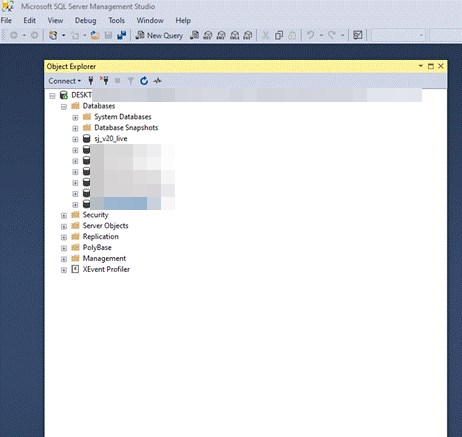462x437 pixels.
Task: Open the Help menu
Action: tap(183, 20)
